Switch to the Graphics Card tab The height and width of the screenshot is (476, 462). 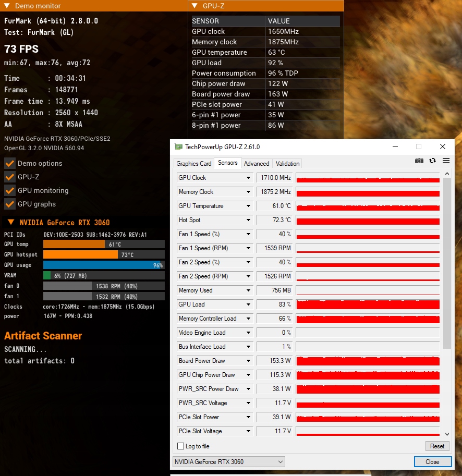pyautogui.click(x=193, y=164)
